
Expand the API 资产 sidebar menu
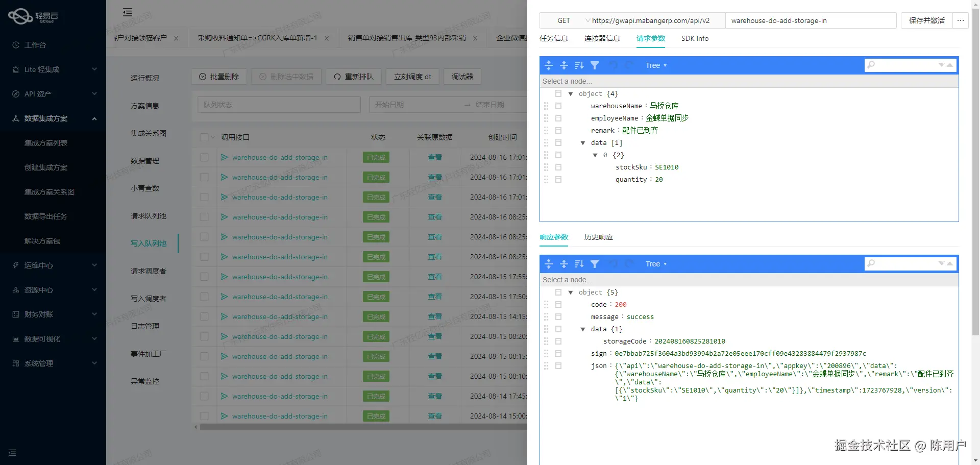(x=53, y=94)
